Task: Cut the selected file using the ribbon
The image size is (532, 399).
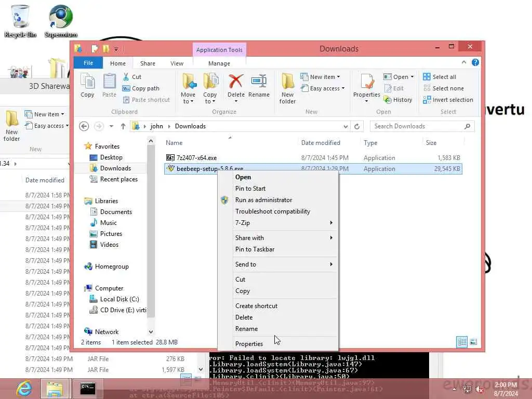Action: click(132, 77)
